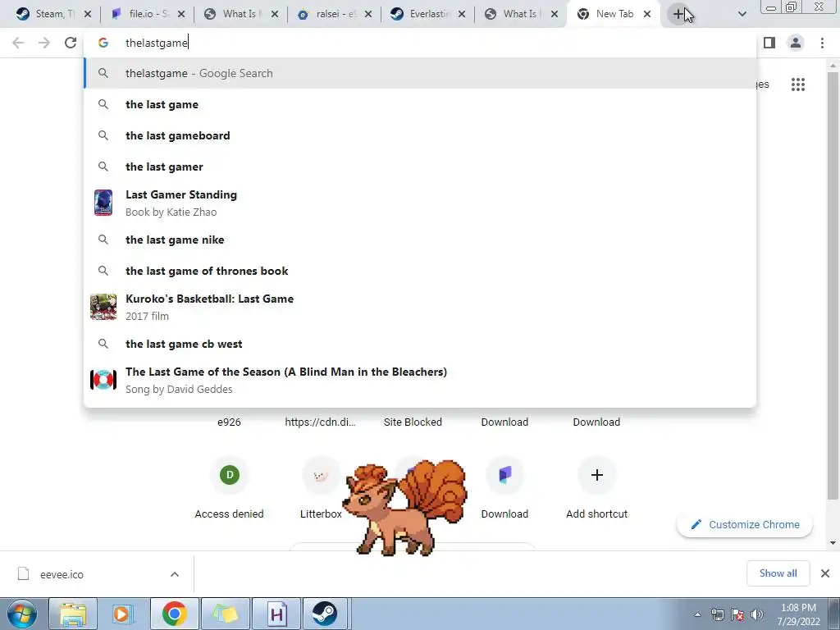Open the Google apps grid
Image resolution: width=840 pixels, height=630 pixels.
click(797, 84)
